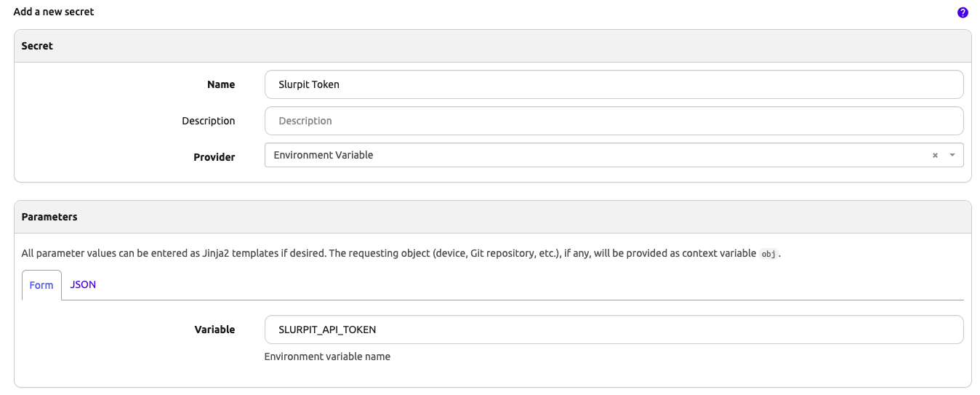This screenshot has width=980, height=395.
Task: Expand the Provider dropdown arrow
Action: 952,156
